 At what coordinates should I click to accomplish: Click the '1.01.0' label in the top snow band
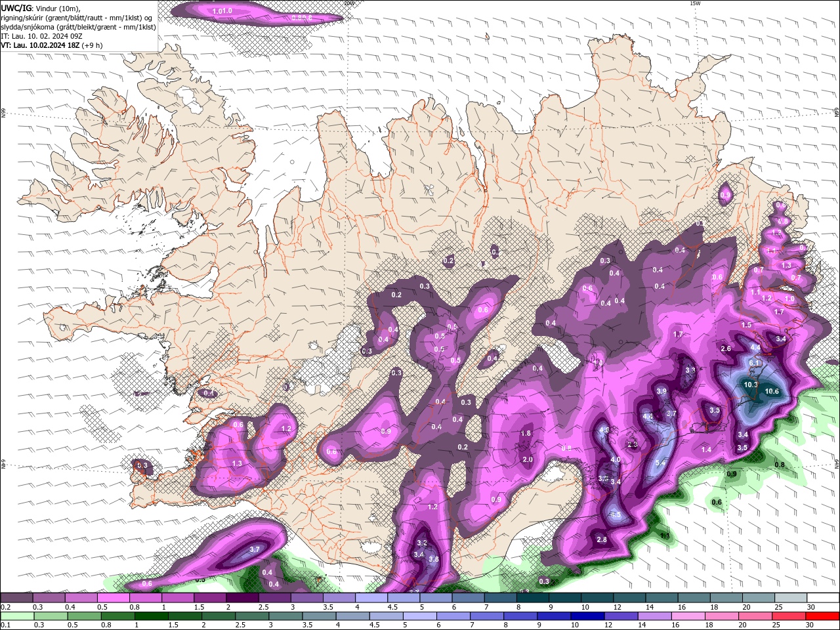pos(222,11)
